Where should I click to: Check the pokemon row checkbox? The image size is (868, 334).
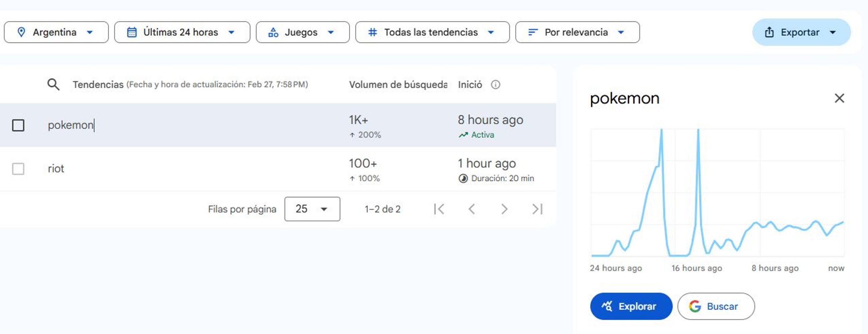18,125
